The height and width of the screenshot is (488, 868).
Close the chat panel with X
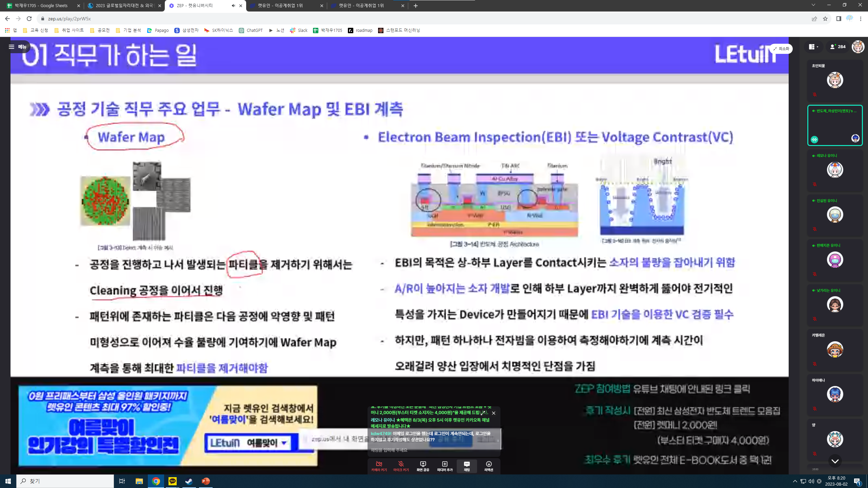[494, 413]
